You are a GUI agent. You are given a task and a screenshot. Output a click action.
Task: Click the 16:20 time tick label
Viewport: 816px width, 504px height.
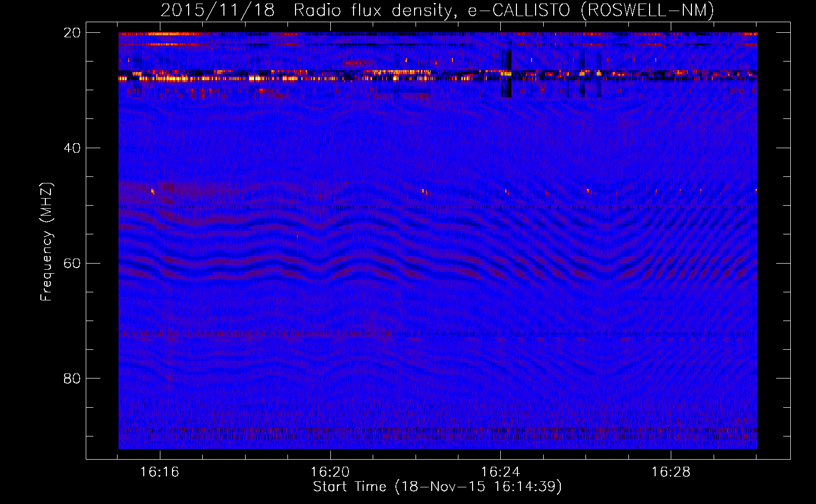click(x=330, y=472)
